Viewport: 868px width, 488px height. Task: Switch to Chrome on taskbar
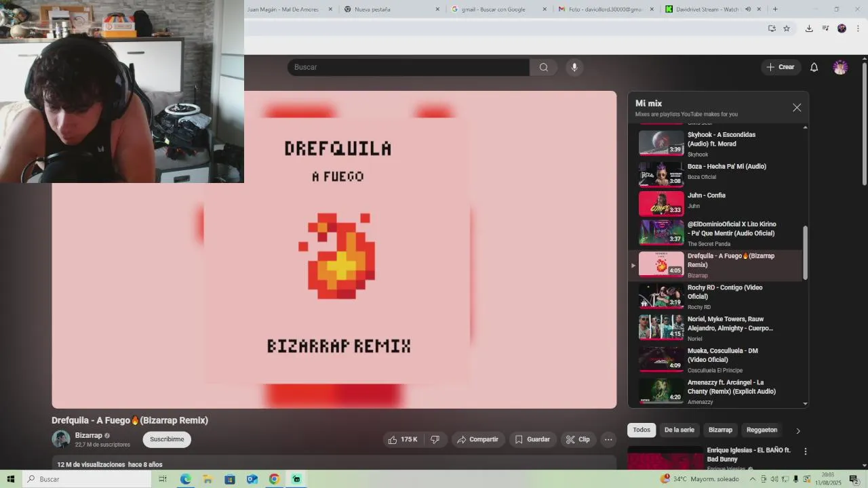pyautogui.click(x=274, y=479)
